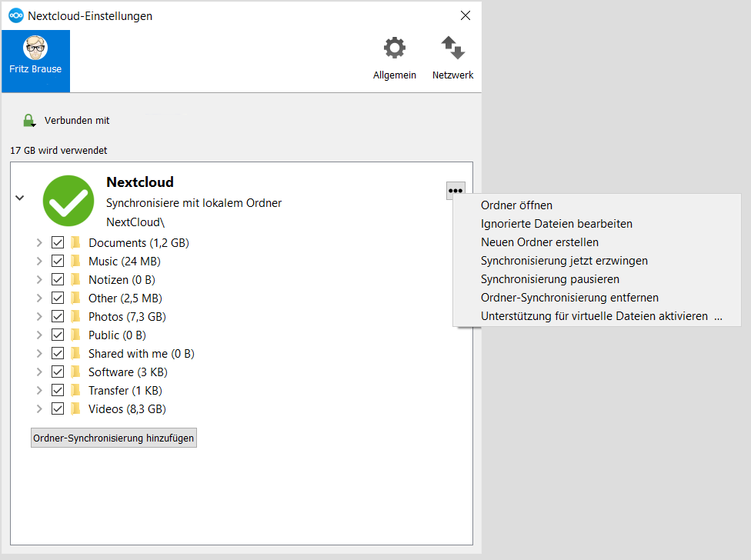Uncheck the Videos folder checkbox

click(x=58, y=408)
